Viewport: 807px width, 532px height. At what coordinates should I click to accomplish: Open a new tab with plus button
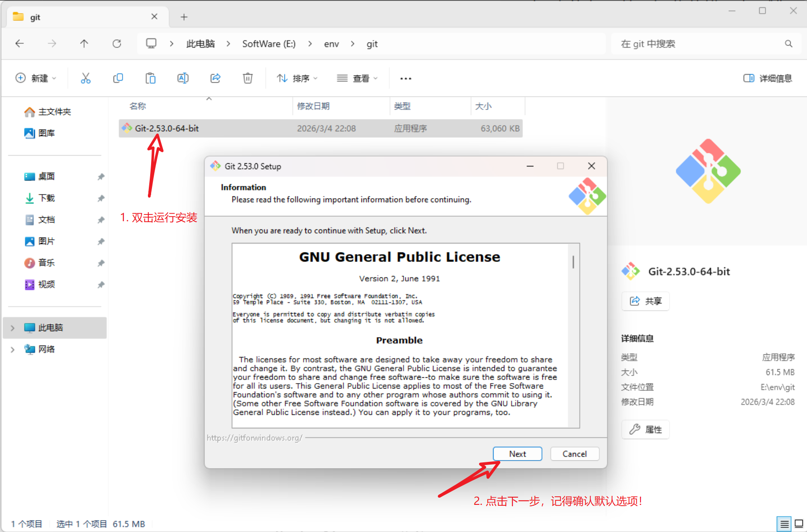point(184,17)
